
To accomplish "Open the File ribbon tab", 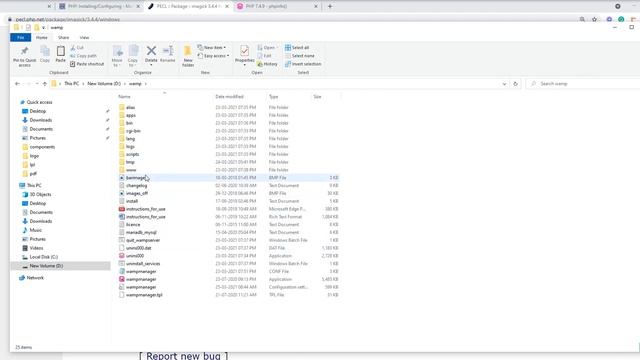I will [20, 38].
